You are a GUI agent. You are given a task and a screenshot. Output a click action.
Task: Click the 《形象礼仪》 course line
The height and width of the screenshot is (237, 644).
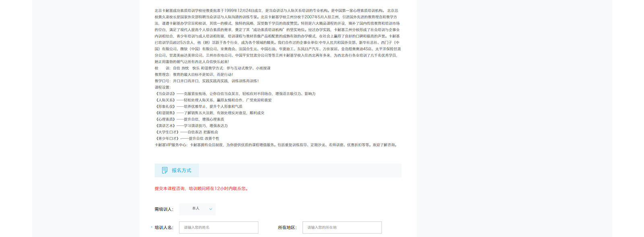pos(199,107)
